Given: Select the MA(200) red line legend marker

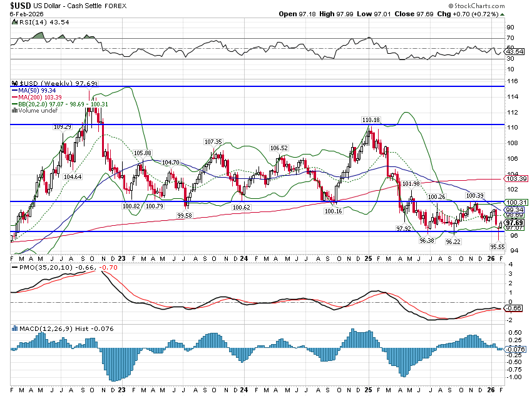Looking at the screenshot, I should (16, 97).
